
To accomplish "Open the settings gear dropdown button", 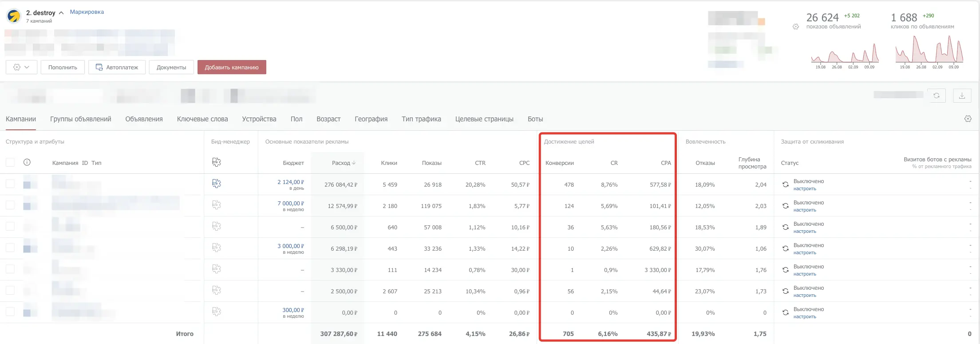I will pyautogui.click(x=21, y=67).
